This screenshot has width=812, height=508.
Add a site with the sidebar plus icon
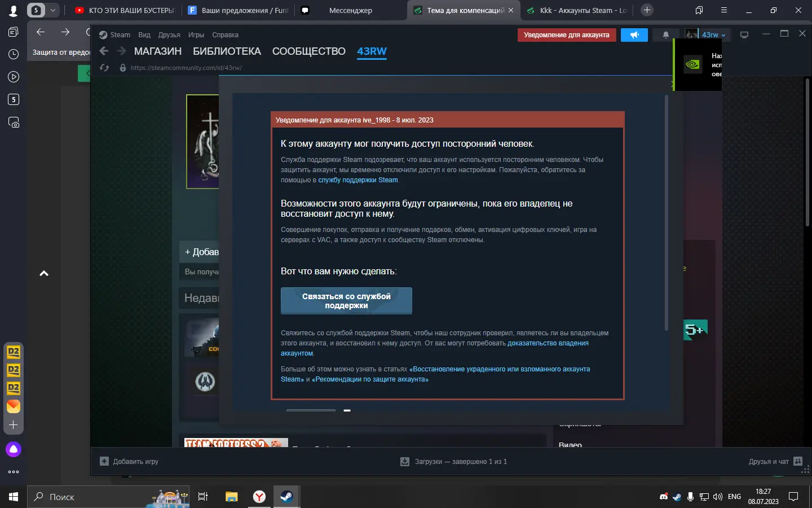(14, 425)
